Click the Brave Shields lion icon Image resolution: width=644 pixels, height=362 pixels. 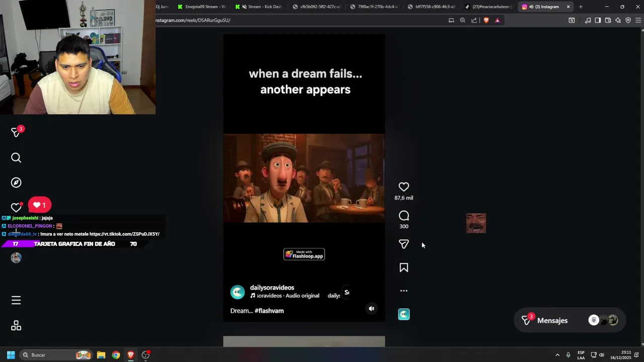(x=486, y=20)
